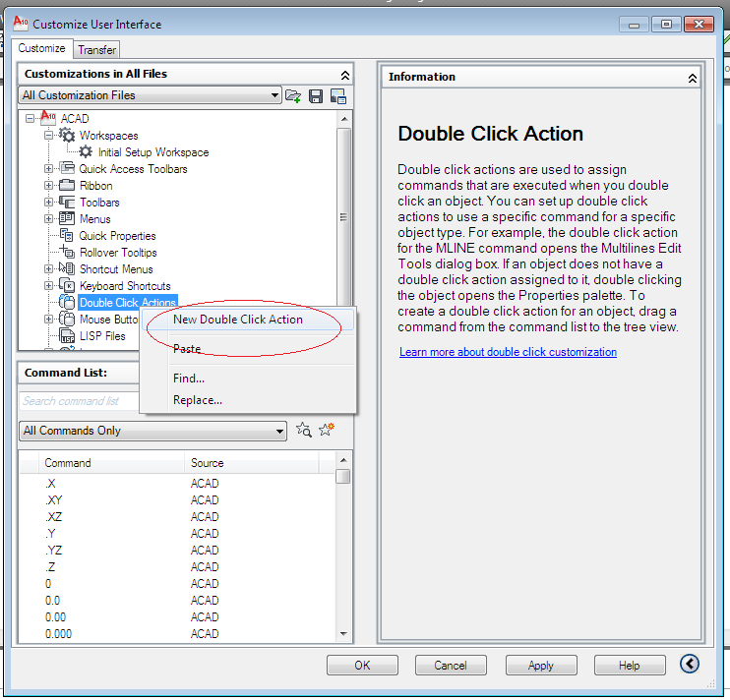This screenshot has height=700, width=730.
Task: Select the .X command row
Action: click(x=177, y=484)
